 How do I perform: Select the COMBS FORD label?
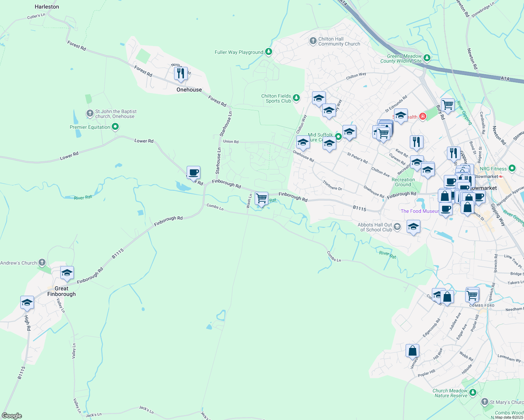482,306
